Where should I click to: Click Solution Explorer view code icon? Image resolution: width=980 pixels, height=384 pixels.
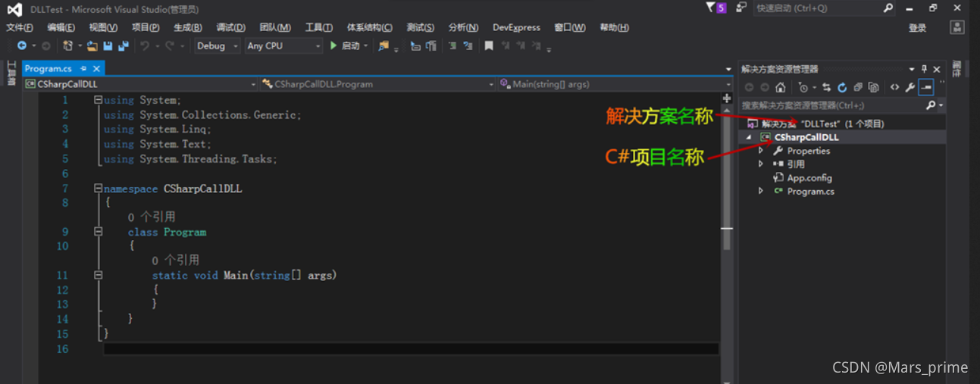(894, 87)
